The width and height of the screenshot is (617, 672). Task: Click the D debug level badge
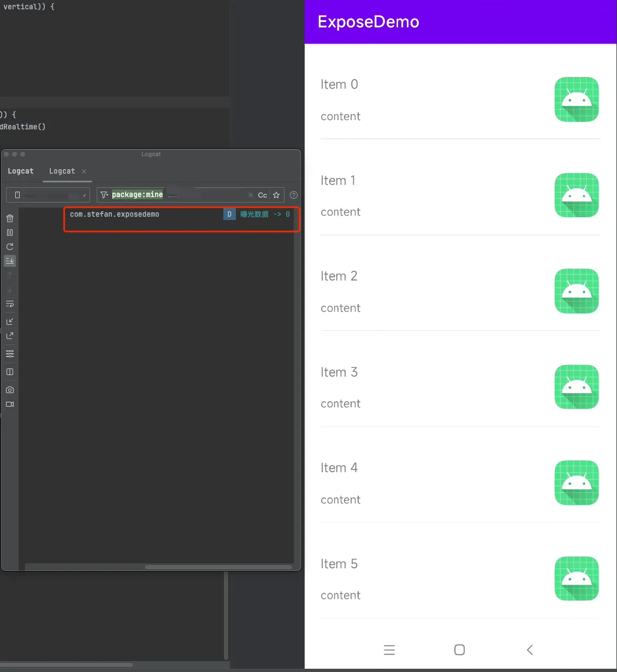click(229, 214)
